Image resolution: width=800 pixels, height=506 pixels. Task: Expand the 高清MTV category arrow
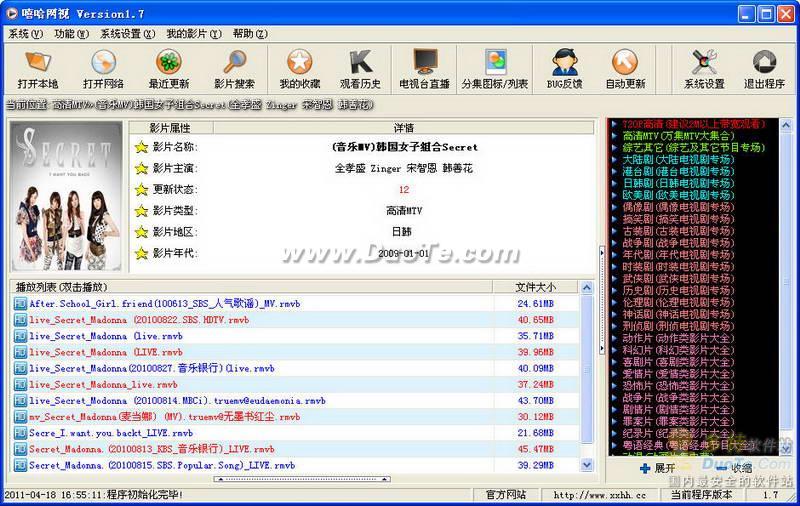(615, 136)
